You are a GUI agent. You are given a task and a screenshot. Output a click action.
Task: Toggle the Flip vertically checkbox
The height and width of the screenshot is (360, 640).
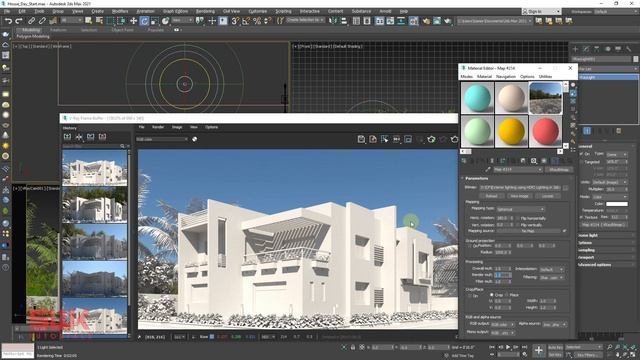518,225
